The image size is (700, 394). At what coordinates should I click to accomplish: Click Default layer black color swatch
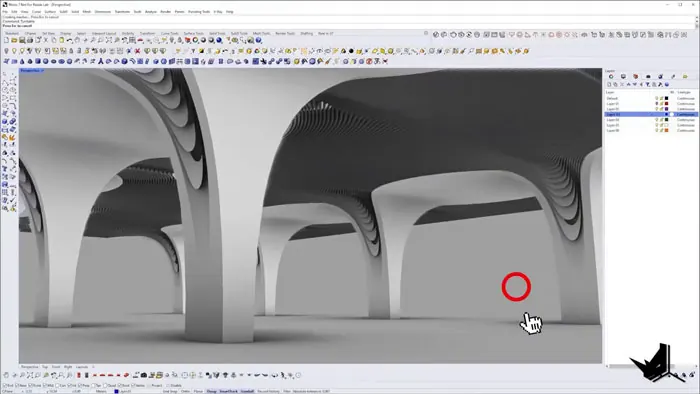pyautogui.click(x=667, y=98)
